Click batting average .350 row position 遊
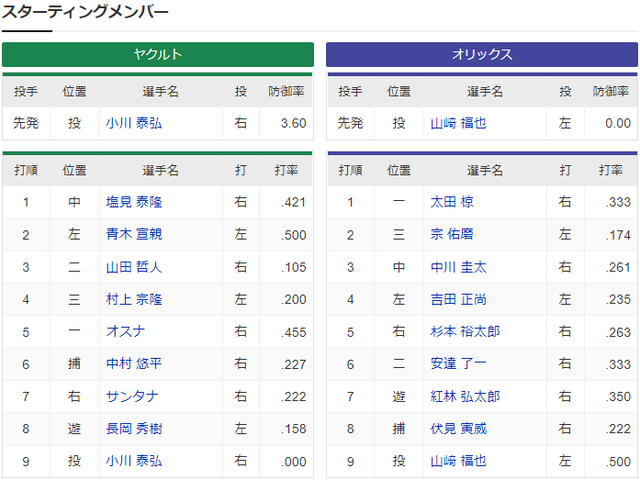Viewport: 640px width, 480px height. pos(399,396)
